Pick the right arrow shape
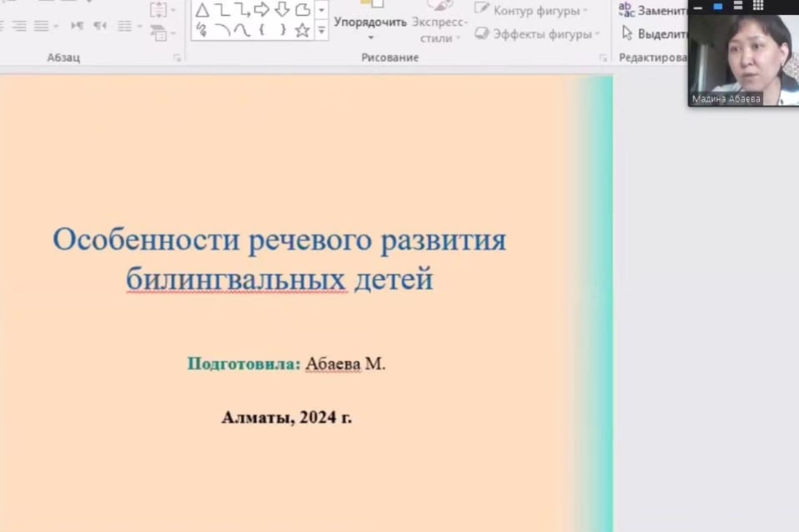 click(262, 9)
